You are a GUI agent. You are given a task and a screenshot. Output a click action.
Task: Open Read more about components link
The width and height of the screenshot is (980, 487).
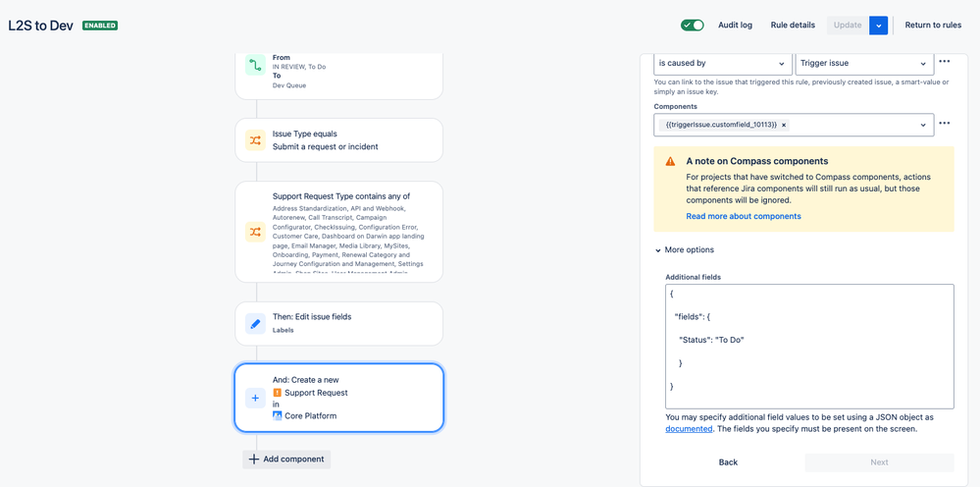coord(744,216)
